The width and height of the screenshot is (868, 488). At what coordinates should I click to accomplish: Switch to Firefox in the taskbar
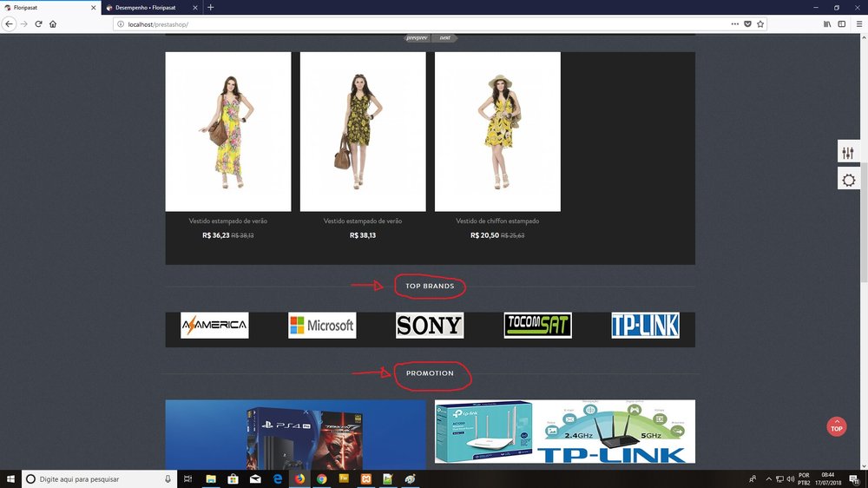click(299, 479)
